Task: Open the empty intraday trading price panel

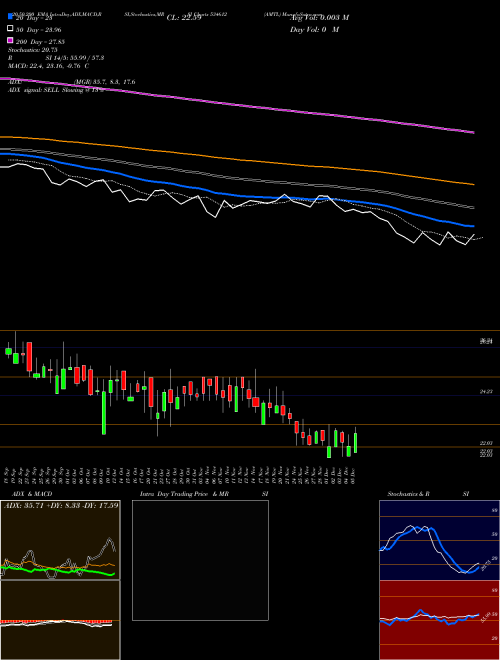Action: 200,560
